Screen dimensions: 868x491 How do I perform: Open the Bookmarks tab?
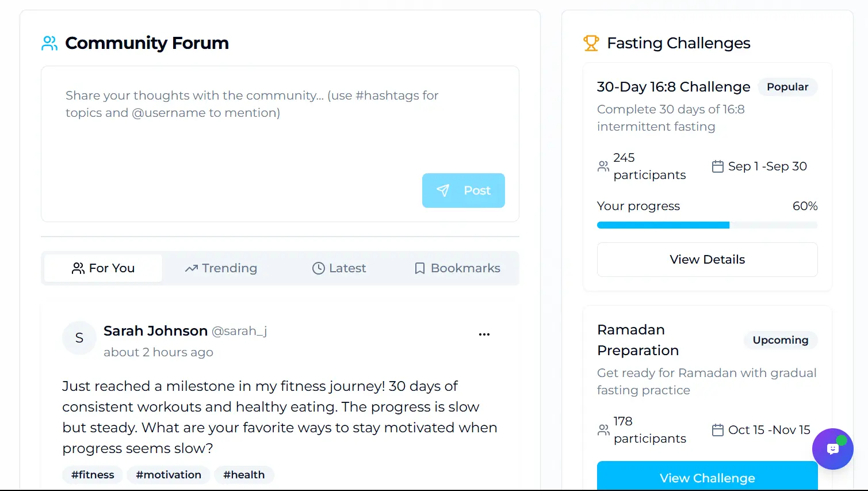pos(457,268)
